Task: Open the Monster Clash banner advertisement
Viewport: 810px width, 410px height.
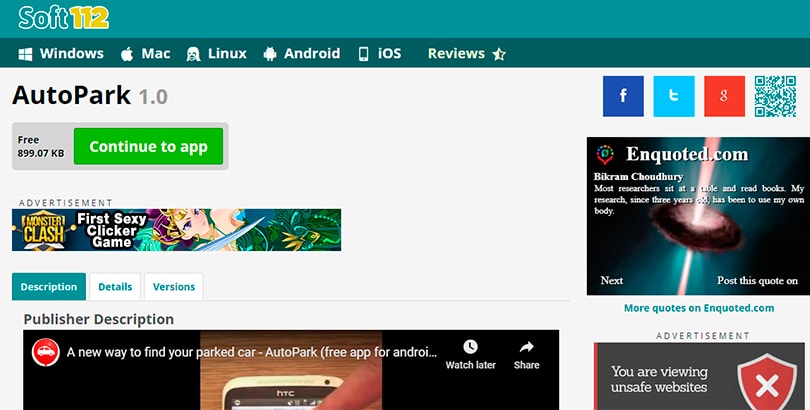Action: (x=176, y=230)
